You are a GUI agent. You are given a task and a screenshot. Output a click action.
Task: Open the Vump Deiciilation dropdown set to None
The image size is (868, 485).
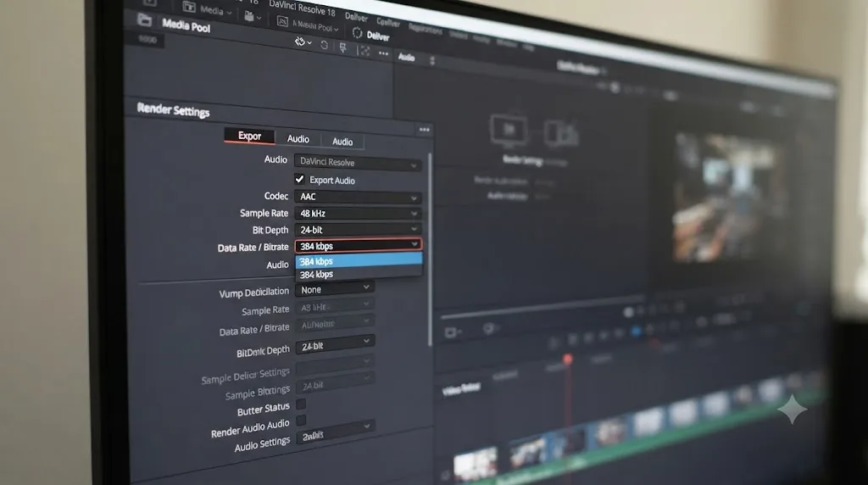(335, 289)
